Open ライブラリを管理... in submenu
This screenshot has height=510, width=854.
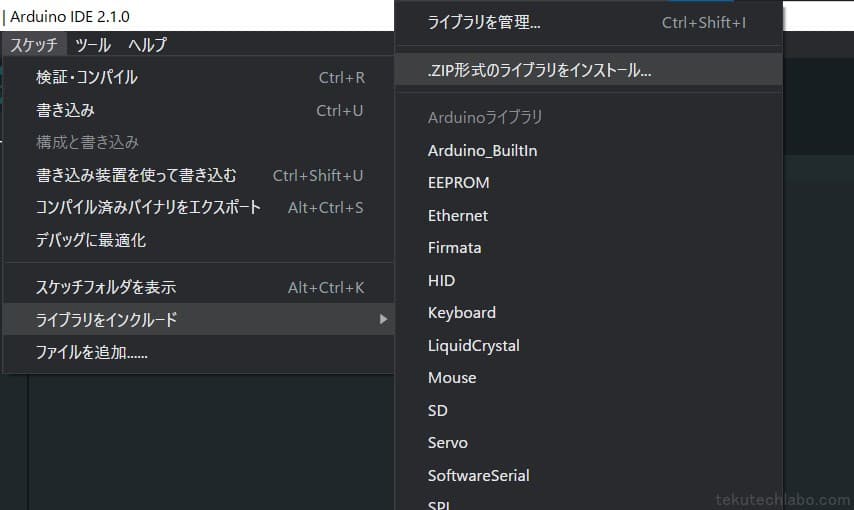click(x=589, y=22)
